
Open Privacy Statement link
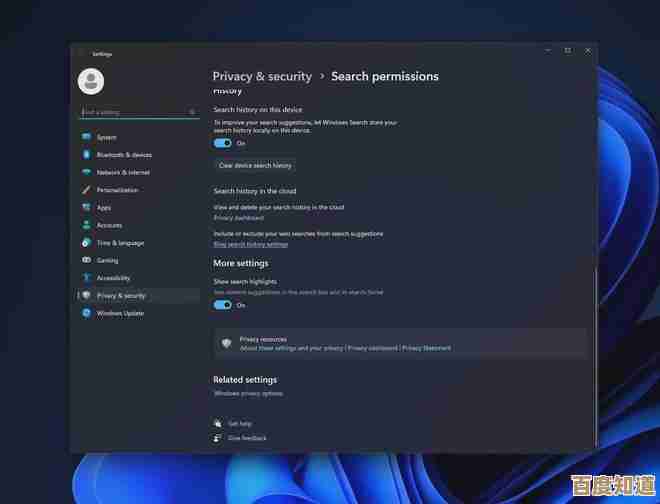point(426,348)
